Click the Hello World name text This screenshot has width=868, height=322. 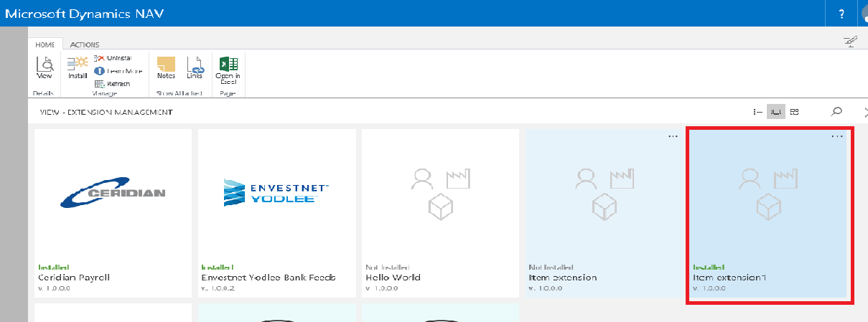pyautogui.click(x=393, y=278)
